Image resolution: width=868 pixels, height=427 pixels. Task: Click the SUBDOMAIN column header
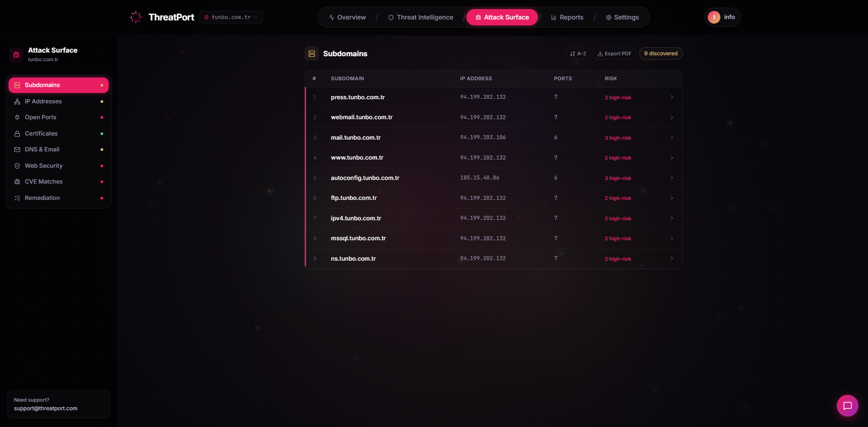pyautogui.click(x=347, y=79)
